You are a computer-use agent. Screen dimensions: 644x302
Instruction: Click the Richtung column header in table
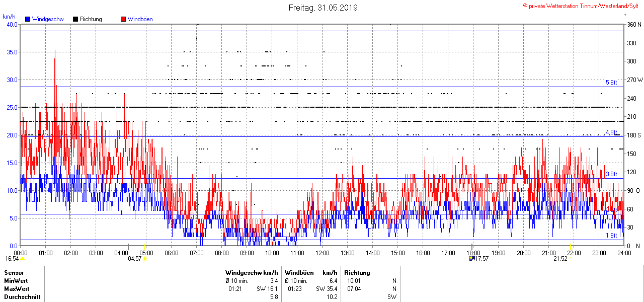pyautogui.click(x=357, y=273)
